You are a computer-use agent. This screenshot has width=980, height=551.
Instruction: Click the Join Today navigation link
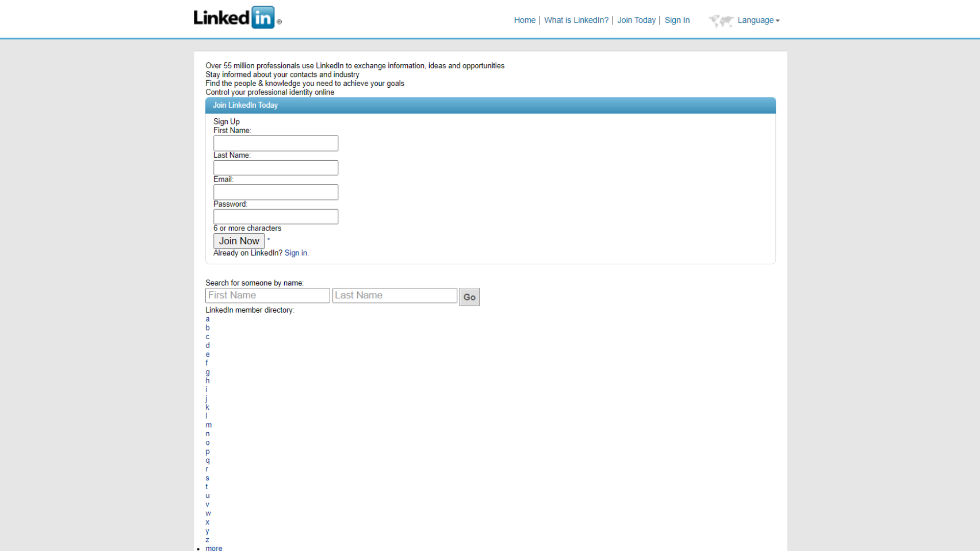pyautogui.click(x=636, y=20)
